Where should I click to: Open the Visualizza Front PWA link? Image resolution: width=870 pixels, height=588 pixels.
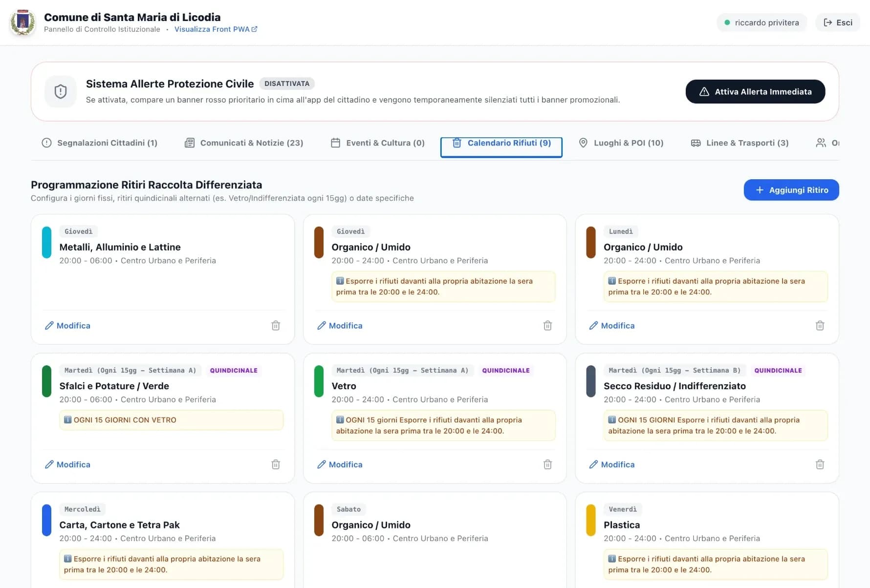click(216, 29)
